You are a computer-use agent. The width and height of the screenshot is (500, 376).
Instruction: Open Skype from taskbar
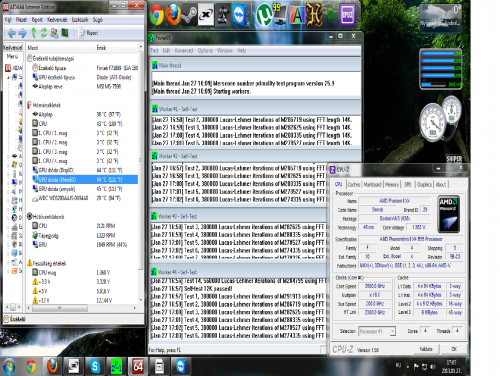[95, 366]
